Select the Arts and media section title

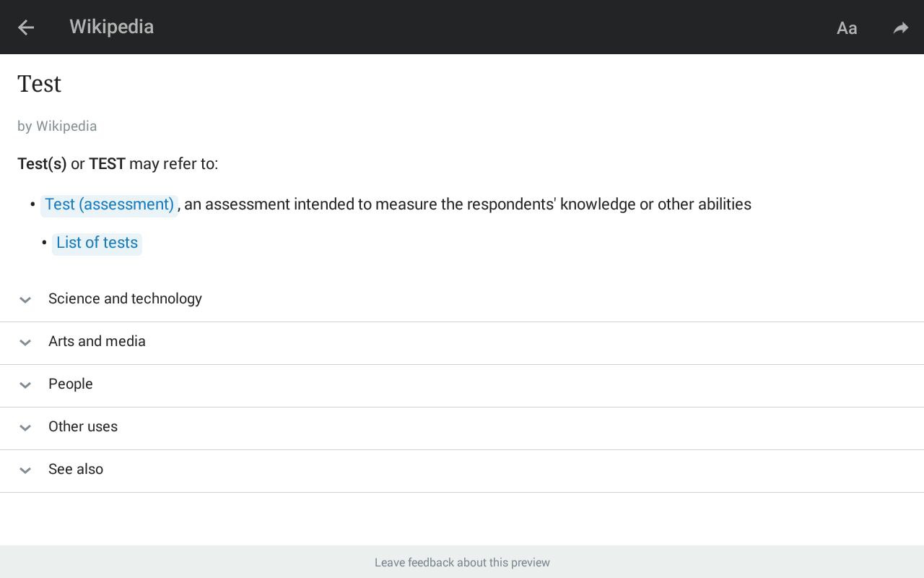[x=97, y=341]
